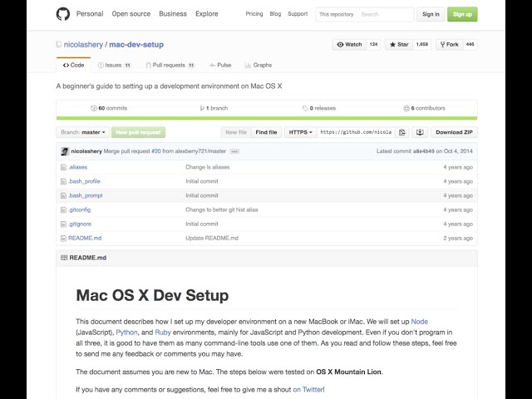532x399 pixels.
Task: Open the HTTPS protocol dropdown
Action: click(x=301, y=132)
